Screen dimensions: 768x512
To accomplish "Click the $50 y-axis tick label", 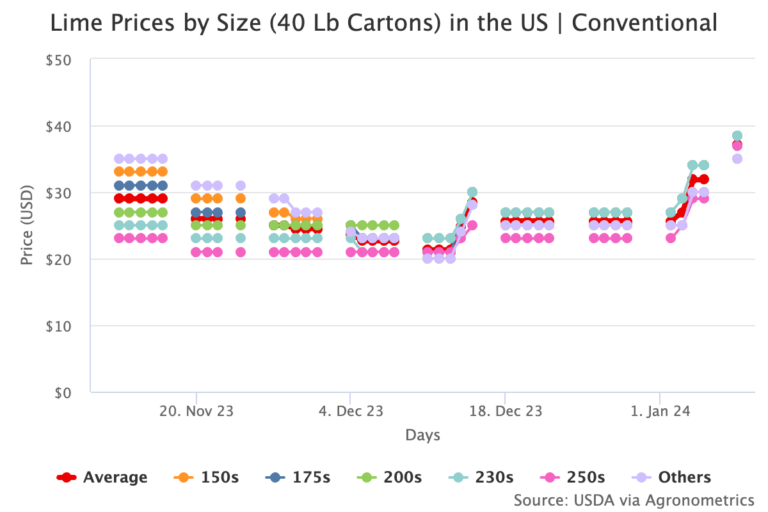I will [56, 60].
